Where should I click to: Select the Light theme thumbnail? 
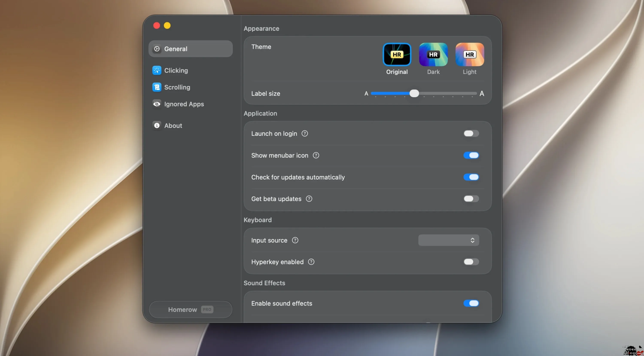point(469,55)
